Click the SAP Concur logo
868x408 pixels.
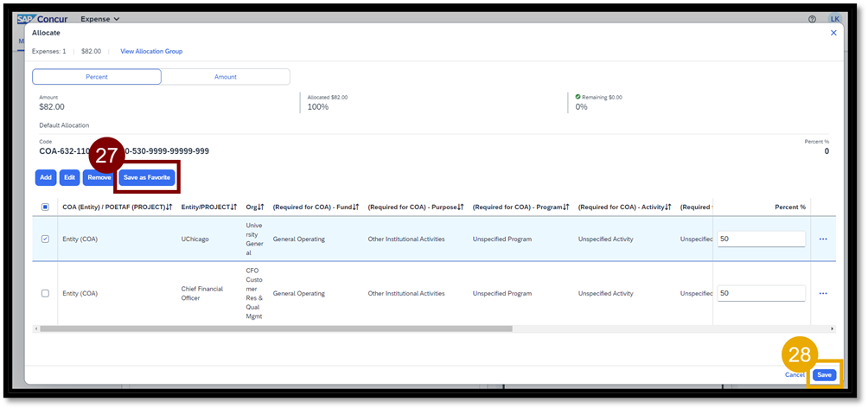pos(42,19)
